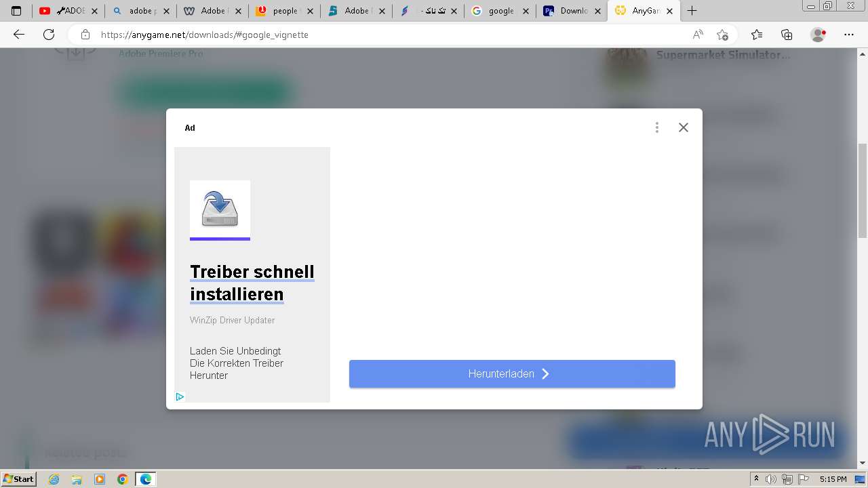Close the Google tab
This screenshot has width=868, height=488.
point(526,11)
